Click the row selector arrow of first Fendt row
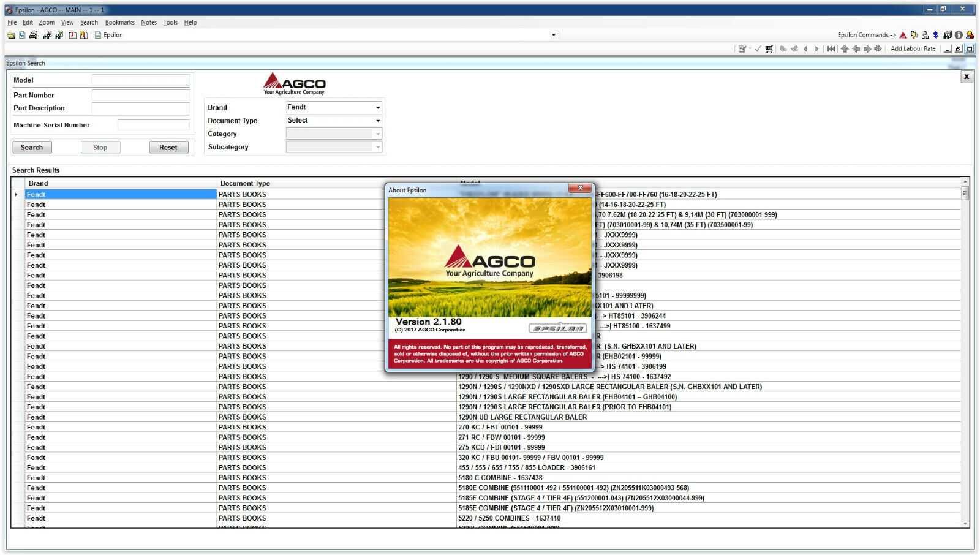Viewport: 980px width, 555px height. click(17, 194)
